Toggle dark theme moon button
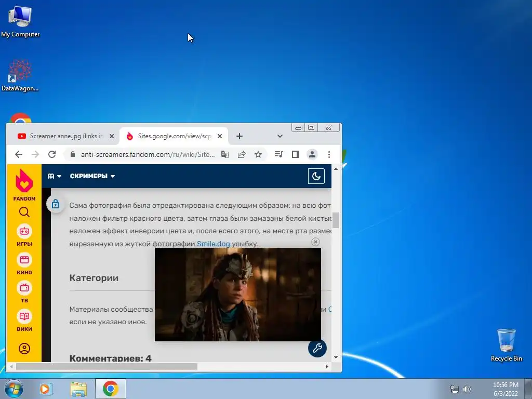The height and width of the screenshot is (399, 532). (316, 176)
